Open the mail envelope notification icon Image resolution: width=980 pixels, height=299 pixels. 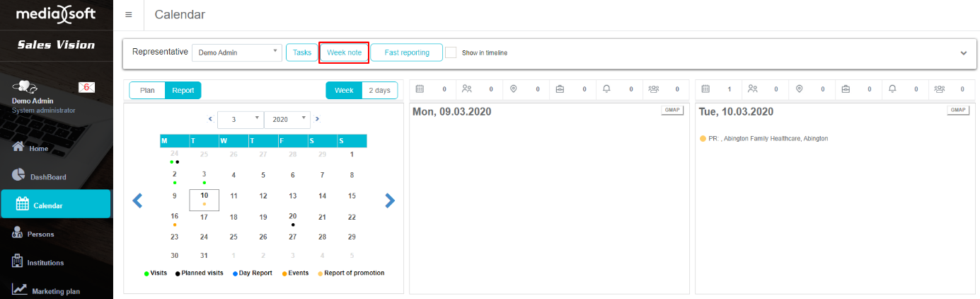pyautogui.click(x=86, y=87)
